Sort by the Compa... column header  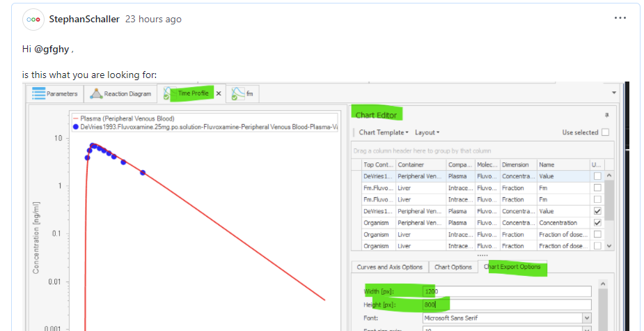pos(461,164)
